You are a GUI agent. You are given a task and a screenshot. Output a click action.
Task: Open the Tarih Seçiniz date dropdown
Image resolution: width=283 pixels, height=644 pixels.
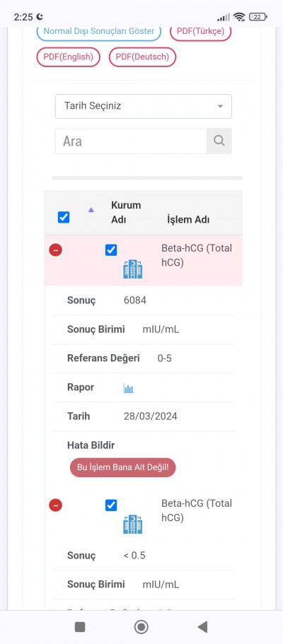144,106
